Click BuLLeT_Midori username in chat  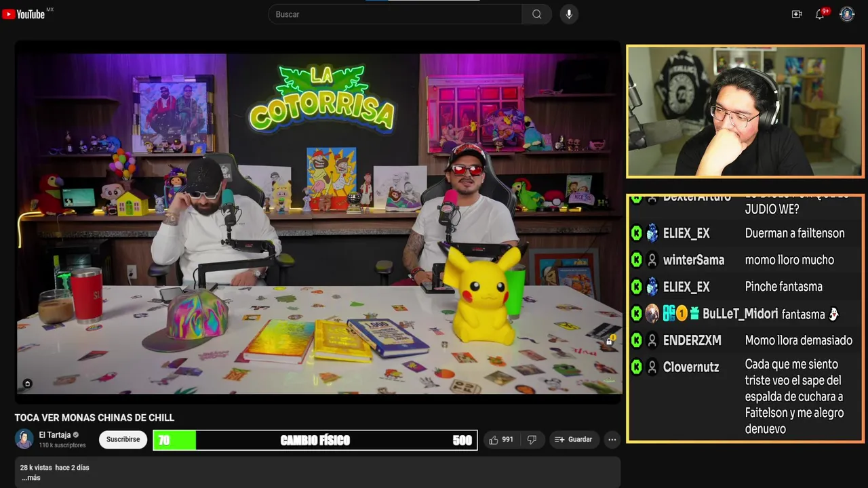tap(741, 314)
